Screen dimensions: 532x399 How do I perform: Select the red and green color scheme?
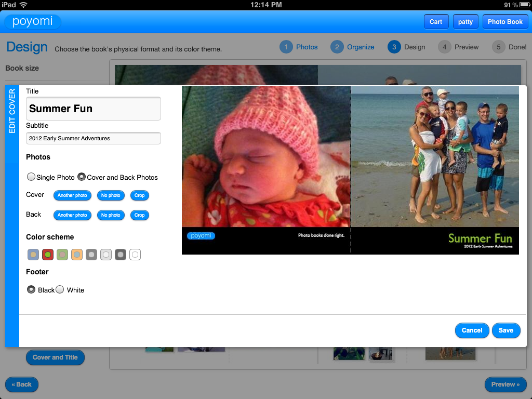click(48, 255)
